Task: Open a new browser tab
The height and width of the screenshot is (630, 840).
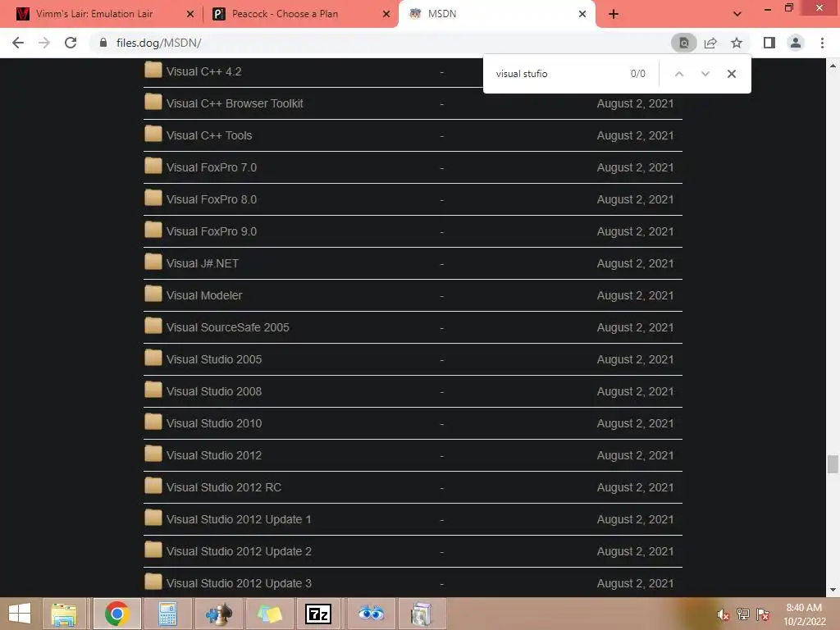Action: [614, 14]
